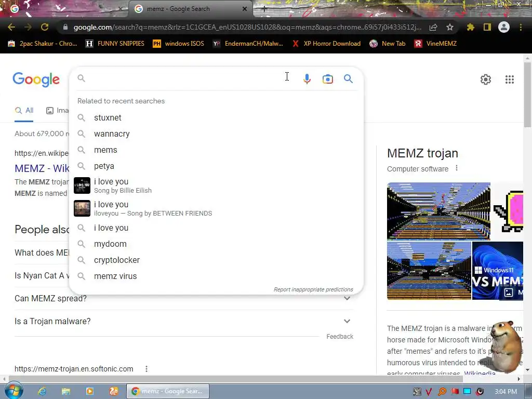Click the memz Google Search taskbar button

[x=168, y=391]
